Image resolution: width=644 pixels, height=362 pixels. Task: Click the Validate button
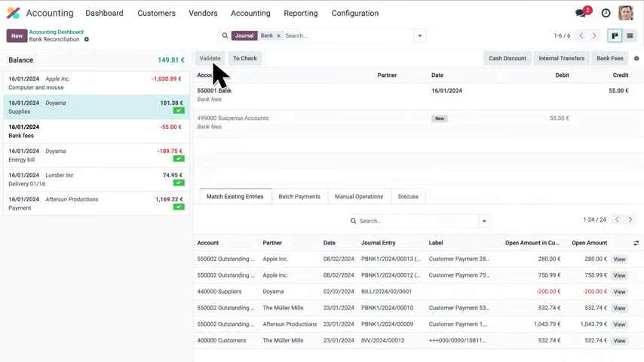pyautogui.click(x=210, y=58)
